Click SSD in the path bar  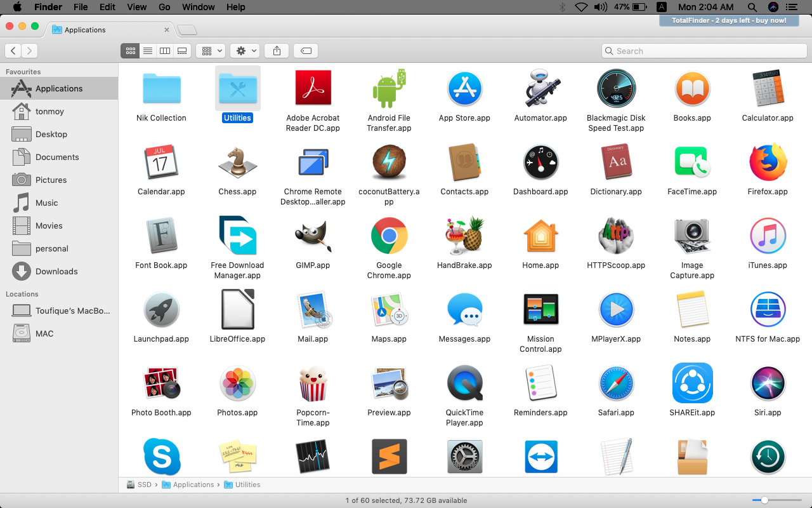tap(140, 485)
